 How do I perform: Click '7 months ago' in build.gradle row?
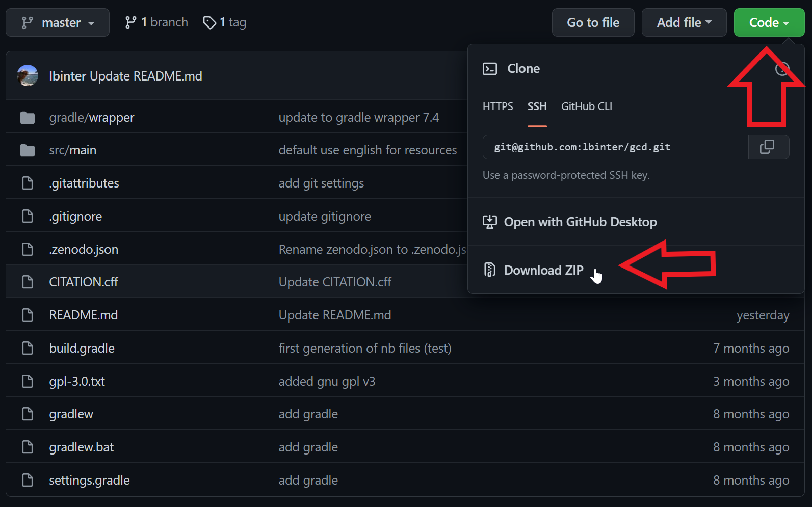pyautogui.click(x=751, y=349)
